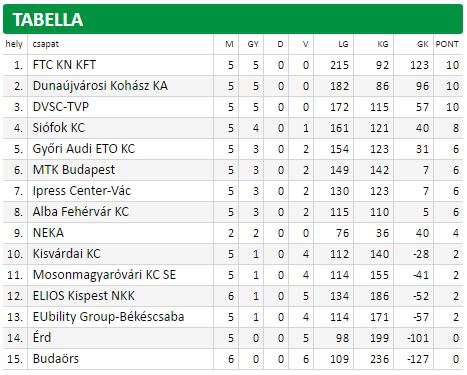
Task: Select the EUbility Group-Békéscsaba team
Action: [108, 317]
